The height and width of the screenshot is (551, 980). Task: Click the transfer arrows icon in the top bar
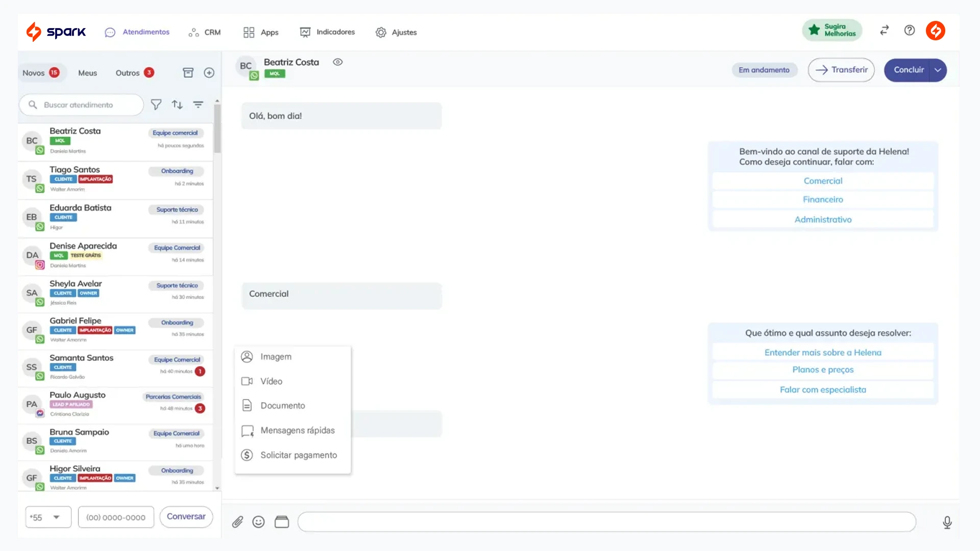click(x=884, y=31)
